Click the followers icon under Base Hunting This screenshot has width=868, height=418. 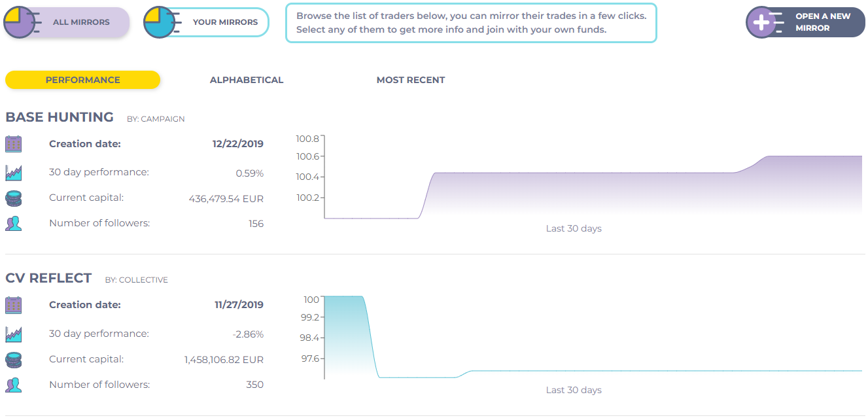13,223
